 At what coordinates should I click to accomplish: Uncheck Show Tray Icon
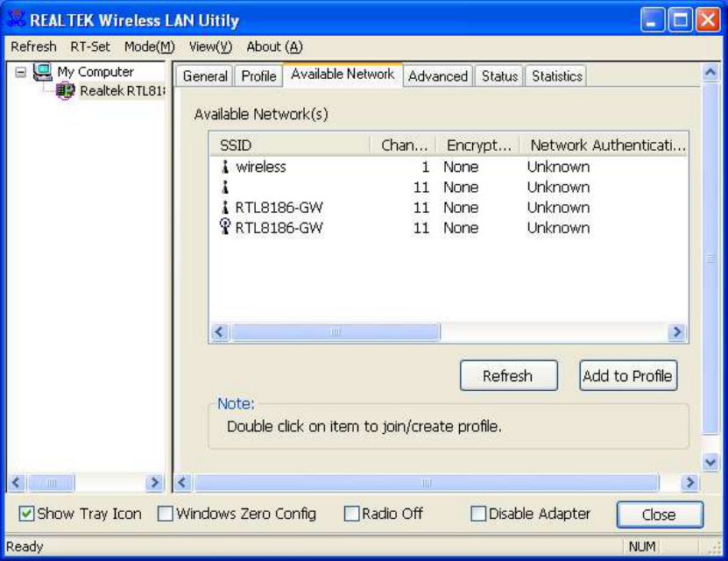(26, 514)
